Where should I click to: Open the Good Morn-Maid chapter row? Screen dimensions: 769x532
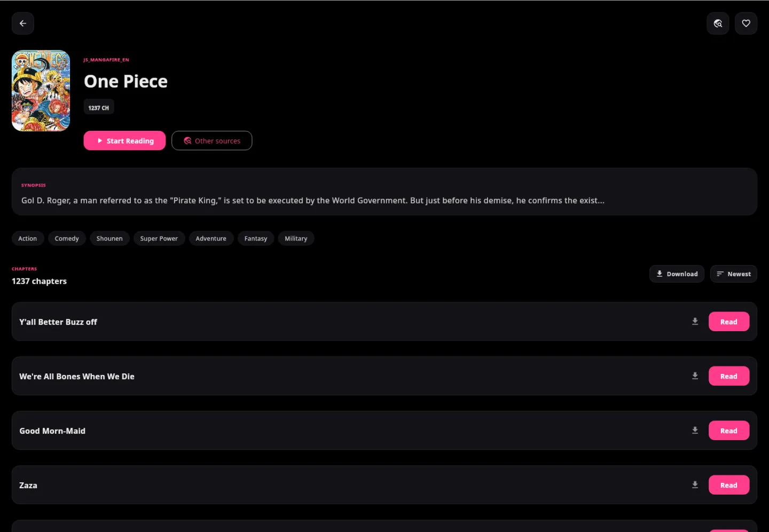[x=384, y=431]
